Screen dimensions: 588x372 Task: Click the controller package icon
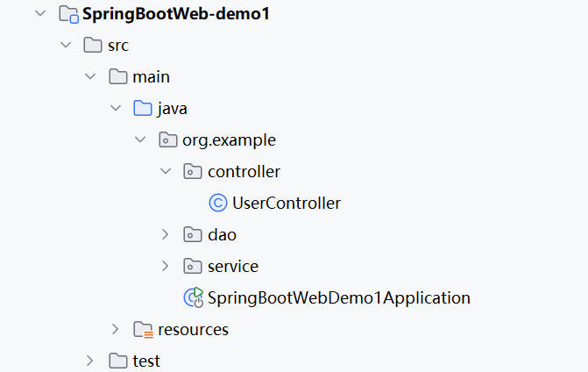[x=193, y=172]
